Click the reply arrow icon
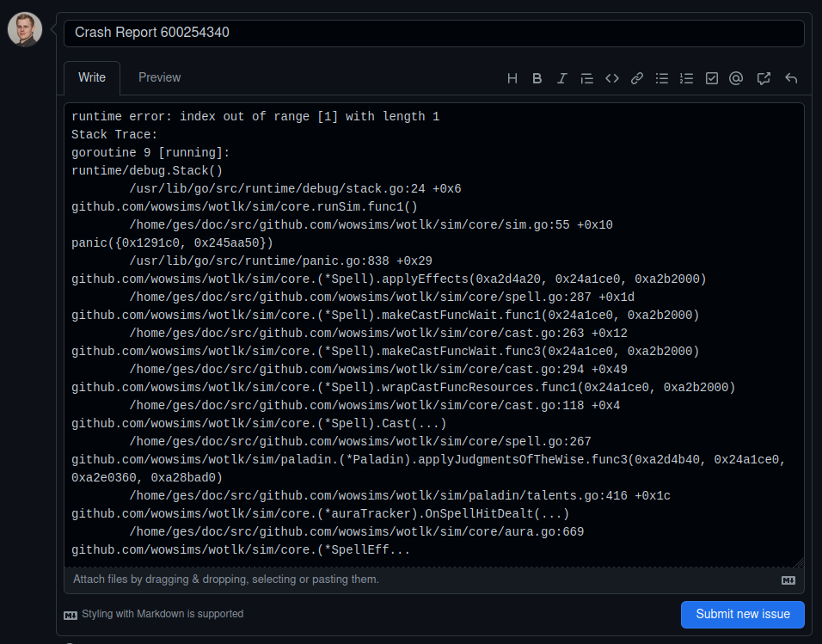 (790, 77)
